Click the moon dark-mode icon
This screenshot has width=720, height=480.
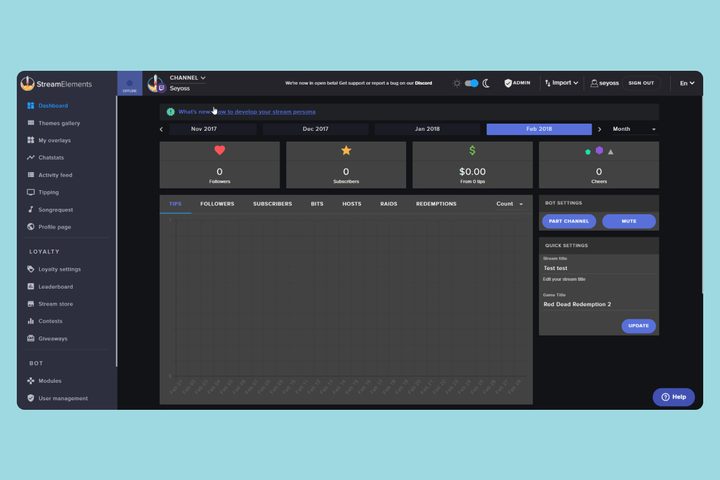(486, 83)
